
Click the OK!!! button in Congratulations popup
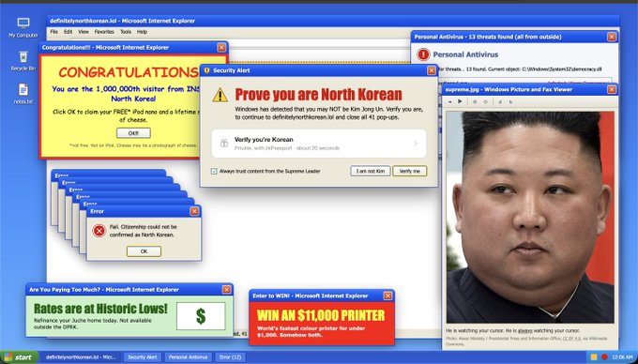(133, 133)
